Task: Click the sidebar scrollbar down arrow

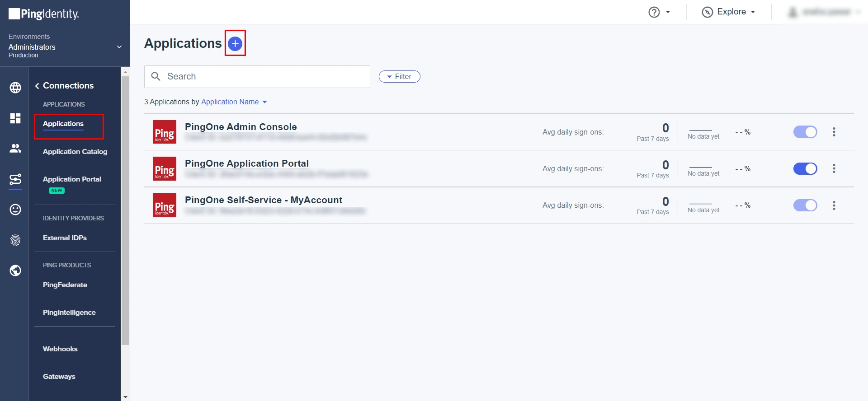Action: (x=125, y=397)
